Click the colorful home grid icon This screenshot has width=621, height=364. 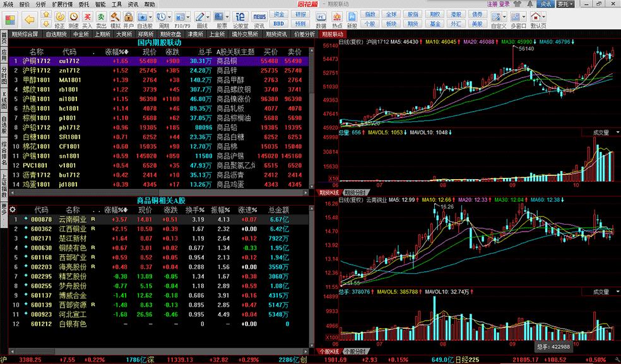(10, 19)
